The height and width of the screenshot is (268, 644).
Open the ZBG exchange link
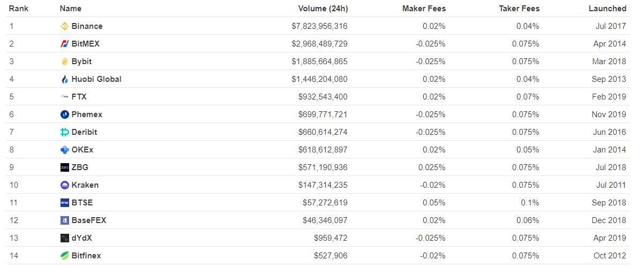pyautogui.click(x=80, y=167)
